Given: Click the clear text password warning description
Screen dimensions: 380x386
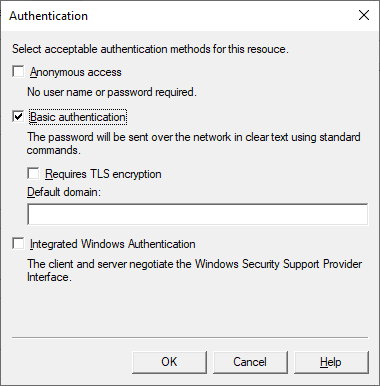Looking at the screenshot, I should click(194, 143).
